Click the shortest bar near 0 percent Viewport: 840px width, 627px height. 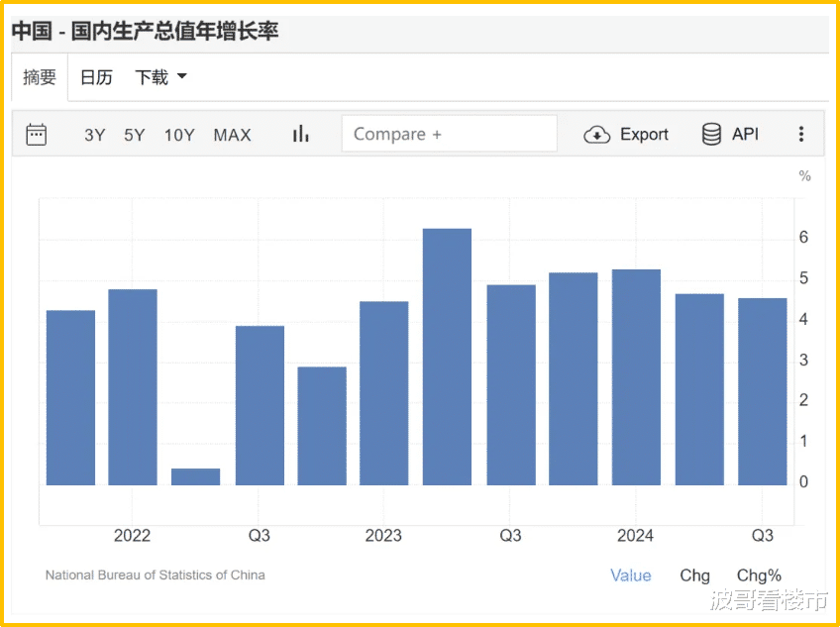195,477
